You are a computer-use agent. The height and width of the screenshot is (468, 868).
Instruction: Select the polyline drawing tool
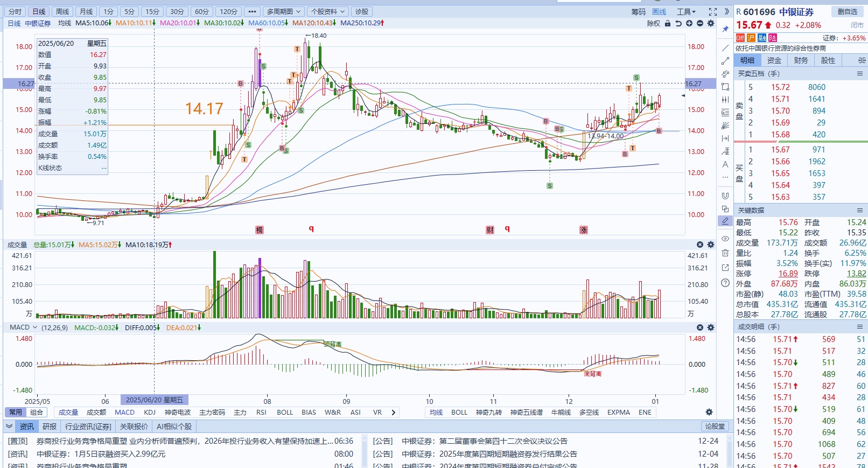coord(725,74)
